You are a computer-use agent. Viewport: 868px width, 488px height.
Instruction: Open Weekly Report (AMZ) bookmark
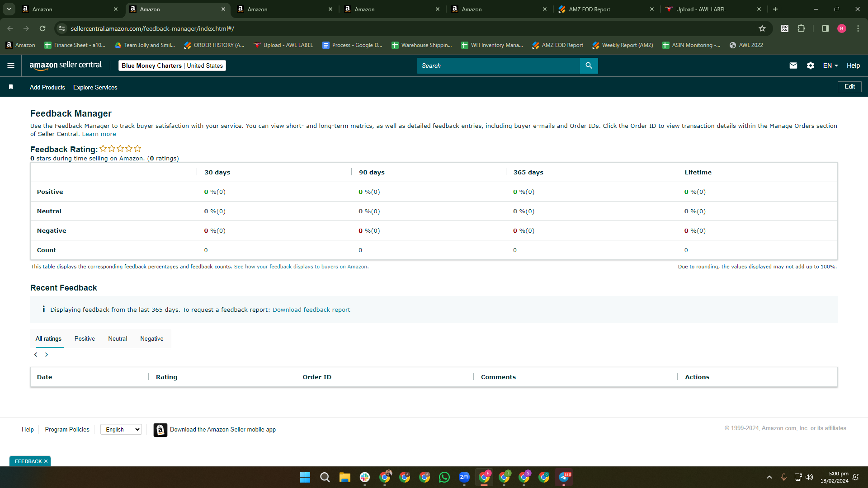pyautogui.click(x=623, y=45)
